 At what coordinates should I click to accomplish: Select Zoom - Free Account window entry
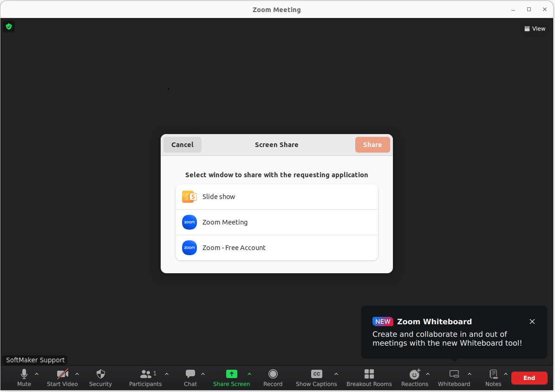point(277,248)
